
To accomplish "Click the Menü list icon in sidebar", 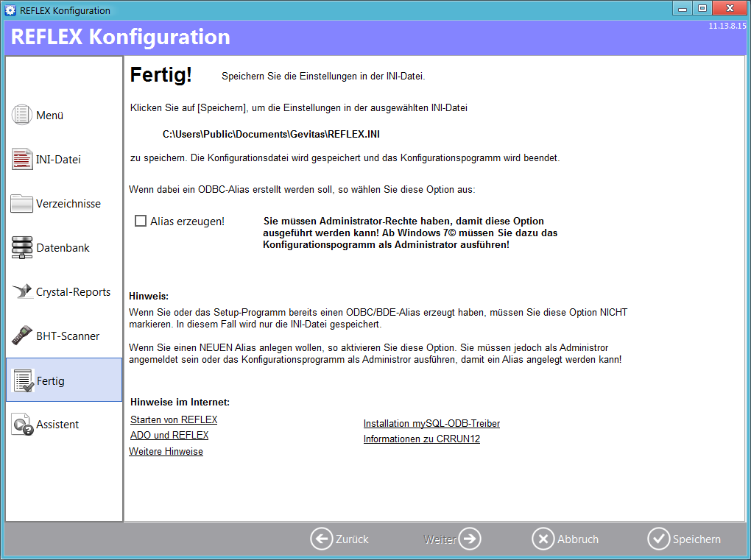I will (x=22, y=115).
